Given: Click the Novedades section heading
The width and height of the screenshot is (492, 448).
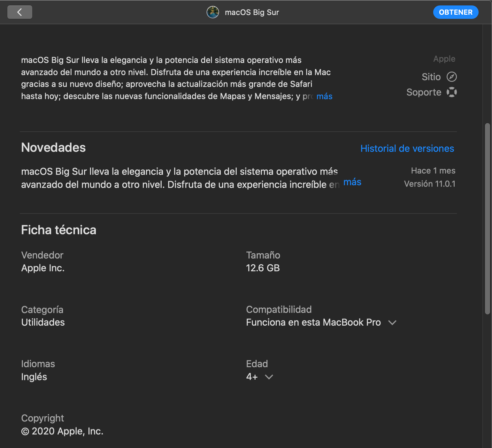Looking at the screenshot, I should pos(53,148).
